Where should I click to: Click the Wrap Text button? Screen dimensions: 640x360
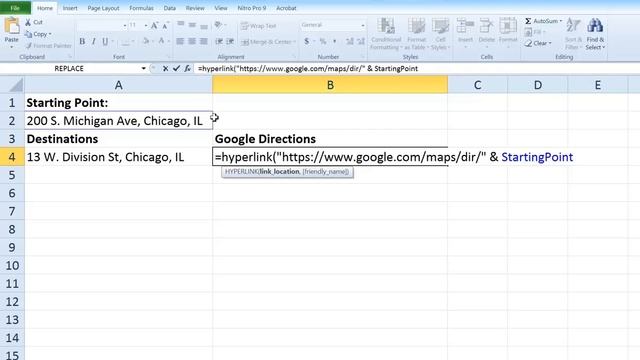click(258, 26)
